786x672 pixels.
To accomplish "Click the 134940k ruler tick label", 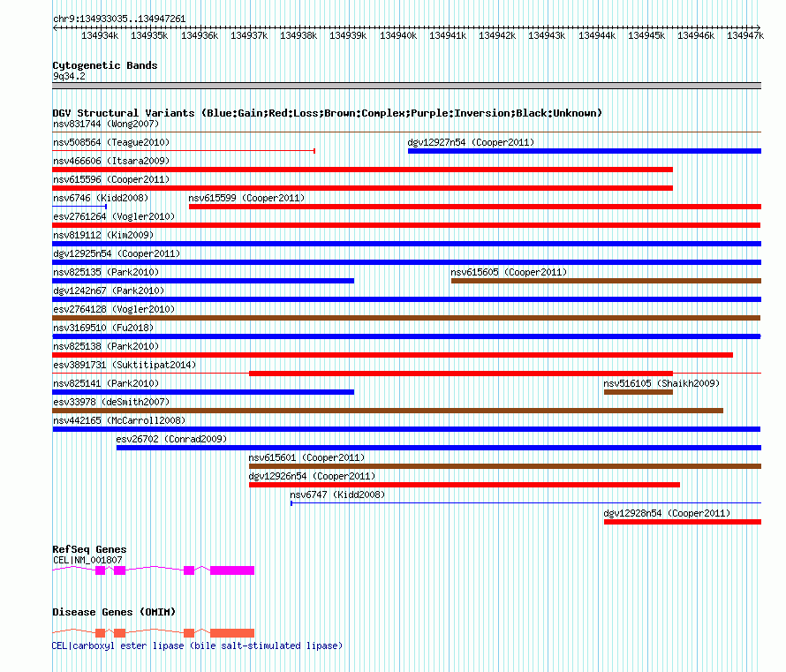I will tap(398, 35).
